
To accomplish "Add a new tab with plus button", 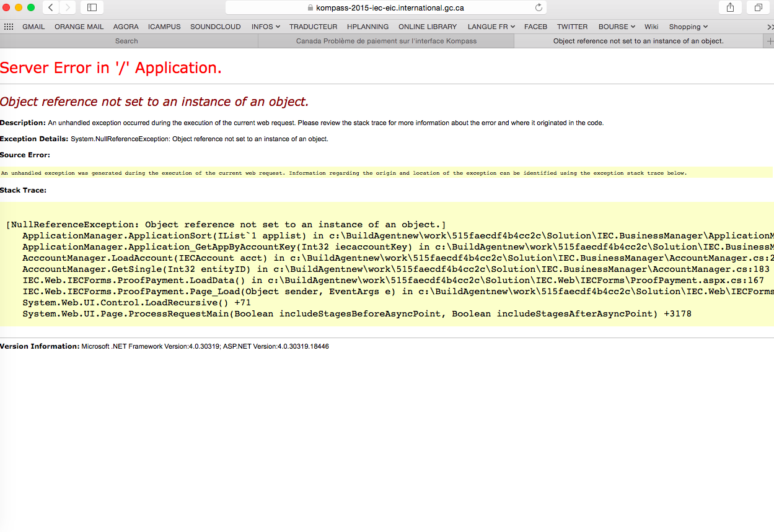I will coord(769,41).
